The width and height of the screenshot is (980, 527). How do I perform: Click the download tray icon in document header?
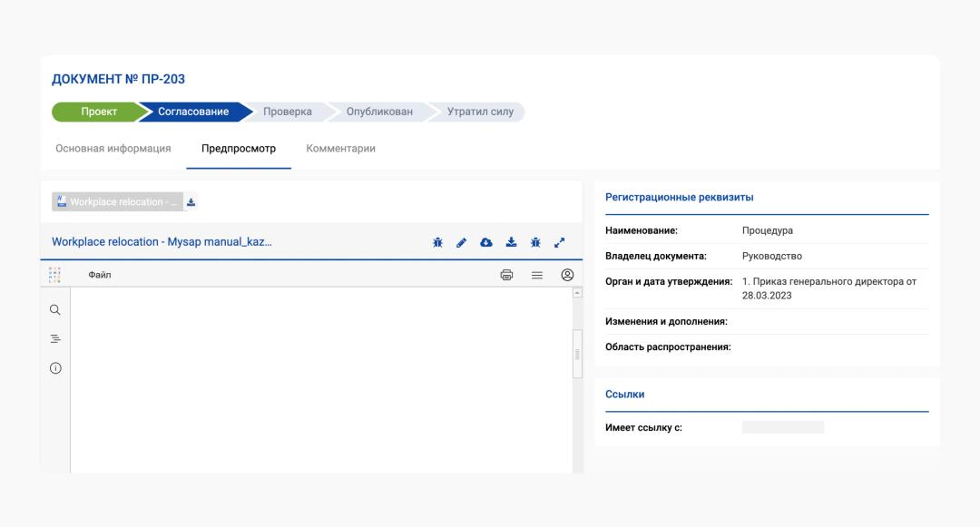(x=511, y=242)
